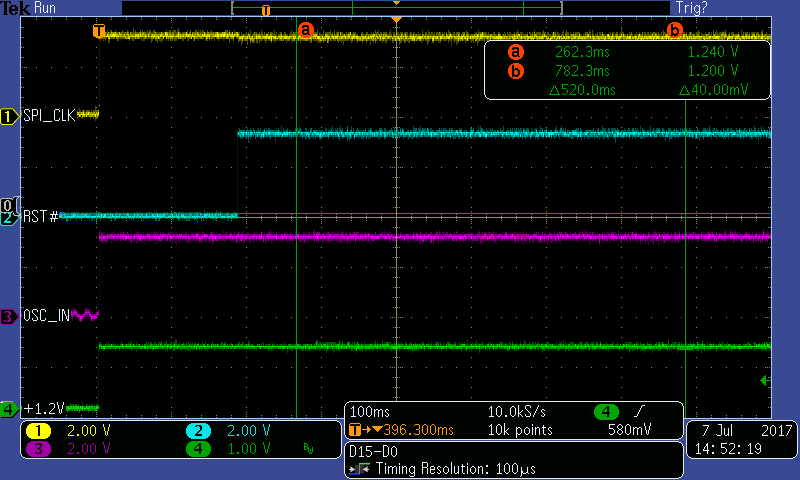The width and height of the screenshot is (800, 480).
Task: Click the Run acquisition status
Action: point(45,8)
